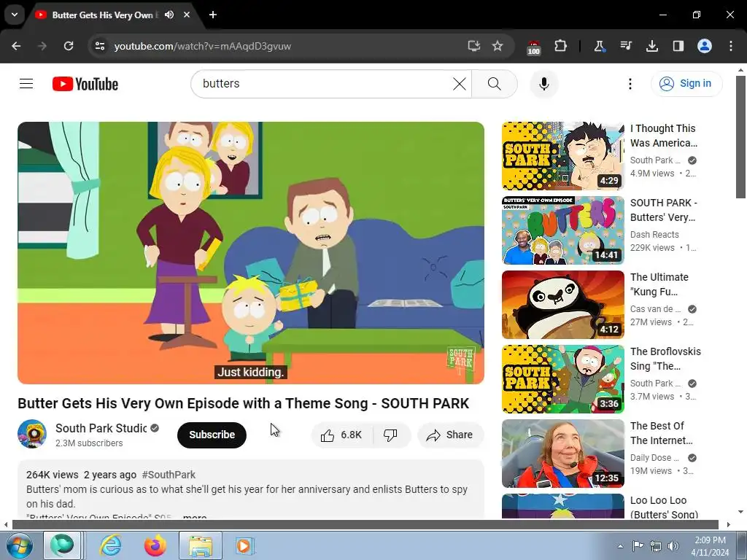The height and width of the screenshot is (560, 747).
Task: View site information icon in address bar
Action: [99, 46]
